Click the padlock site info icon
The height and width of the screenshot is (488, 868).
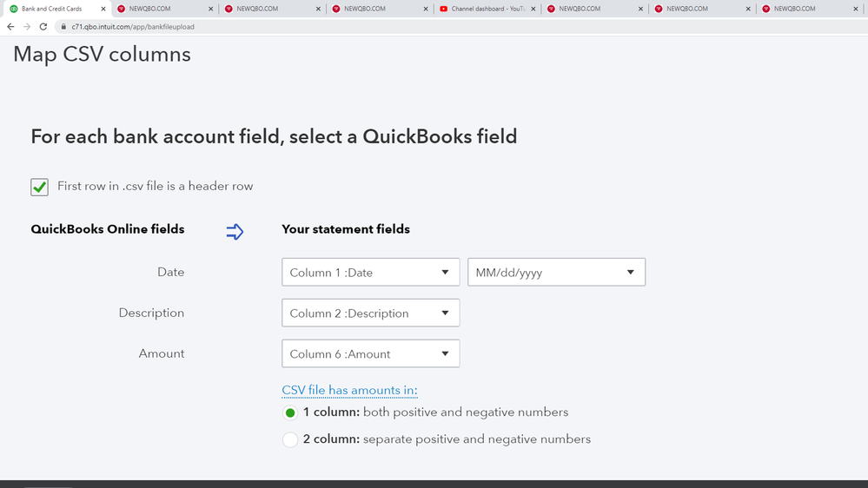[x=63, y=27]
